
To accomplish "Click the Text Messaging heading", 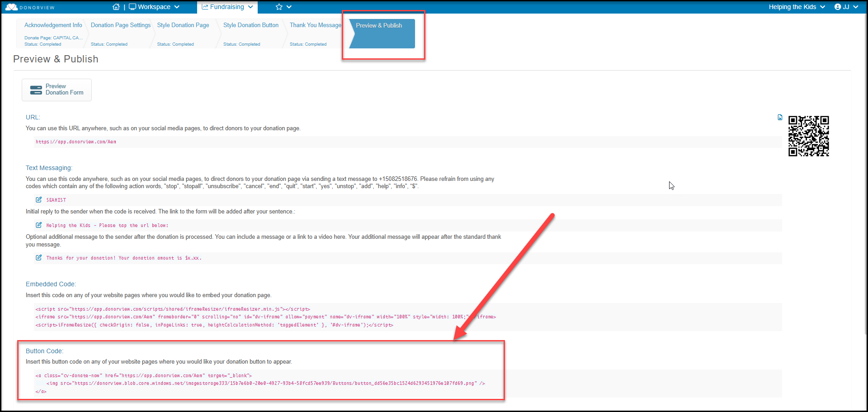I will pyautogui.click(x=49, y=168).
